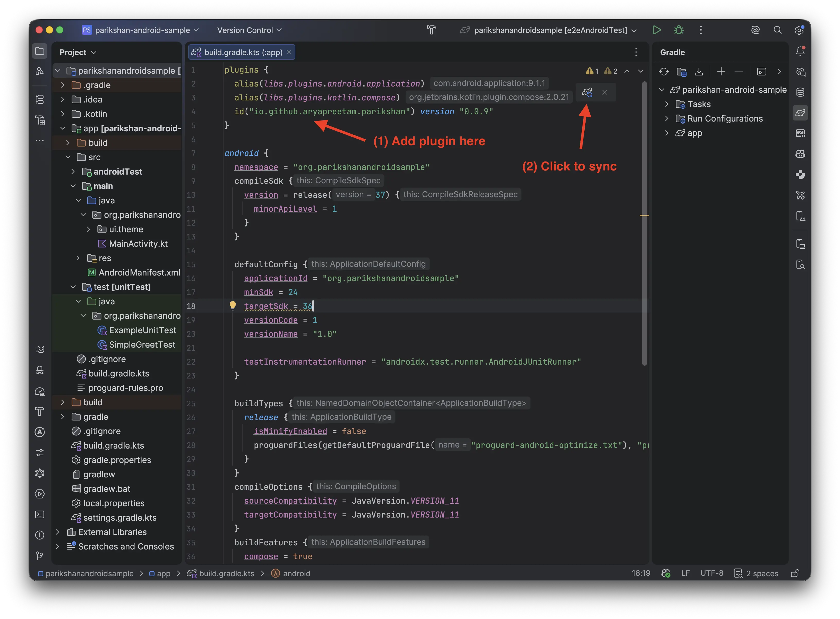The image size is (840, 619).
Task: Click the yellow warning stripe marker
Action: tap(644, 216)
